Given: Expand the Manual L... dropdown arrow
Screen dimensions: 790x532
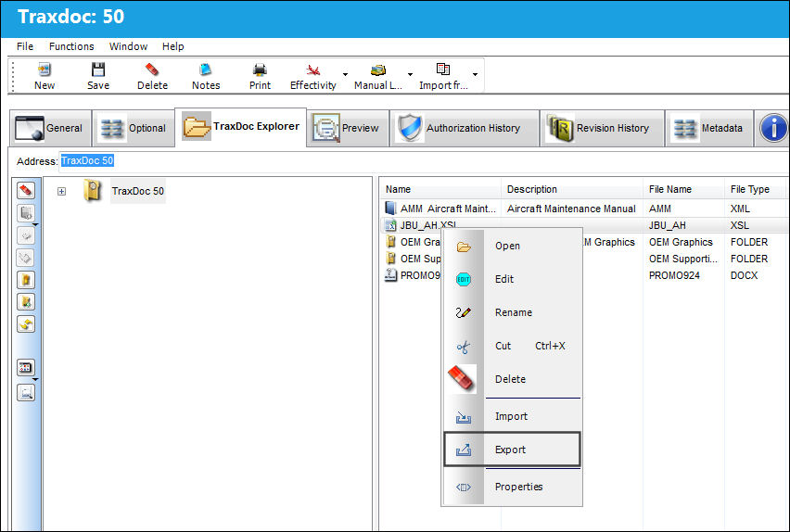Looking at the screenshot, I should [x=410, y=74].
